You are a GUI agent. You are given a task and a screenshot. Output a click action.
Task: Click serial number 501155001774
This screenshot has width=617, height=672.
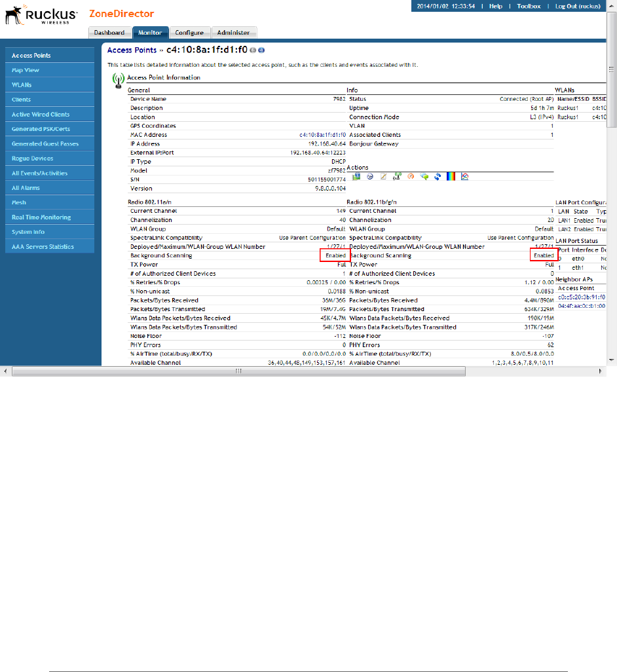coord(327,179)
